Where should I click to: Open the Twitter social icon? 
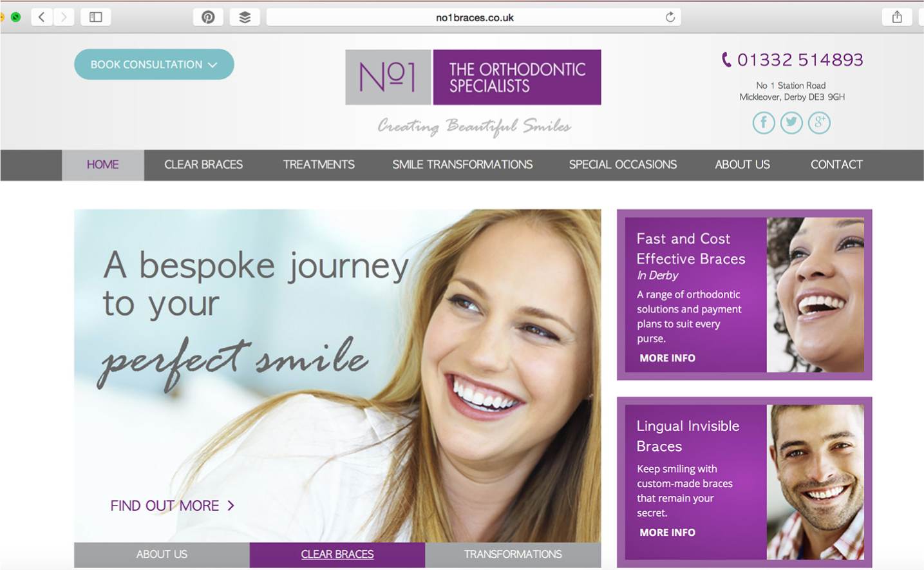click(791, 122)
